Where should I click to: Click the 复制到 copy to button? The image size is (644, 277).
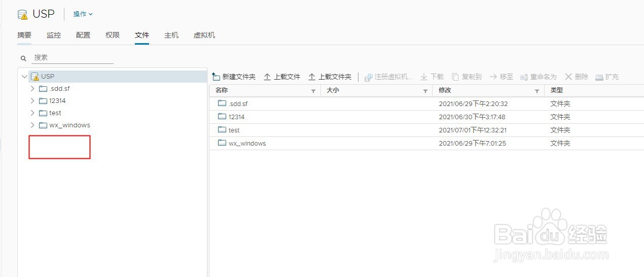coord(467,77)
